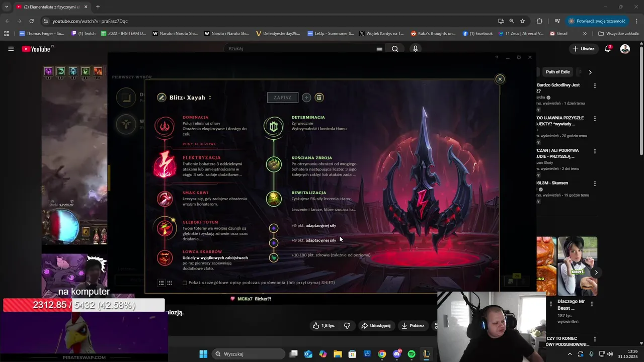The image size is (644, 362).
Task: Open options for Dlaczego Mr Beast short
Action: click(592, 304)
